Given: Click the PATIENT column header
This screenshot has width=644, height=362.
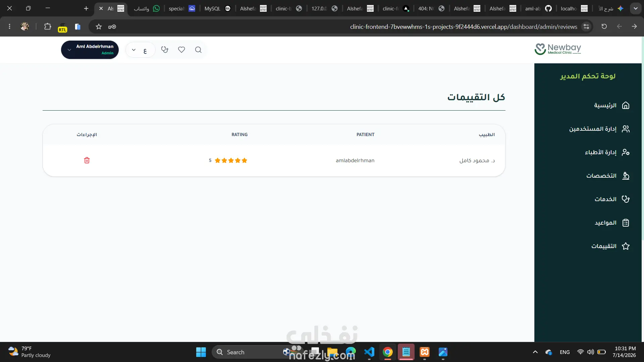Looking at the screenshot, I should pos(365,134).
